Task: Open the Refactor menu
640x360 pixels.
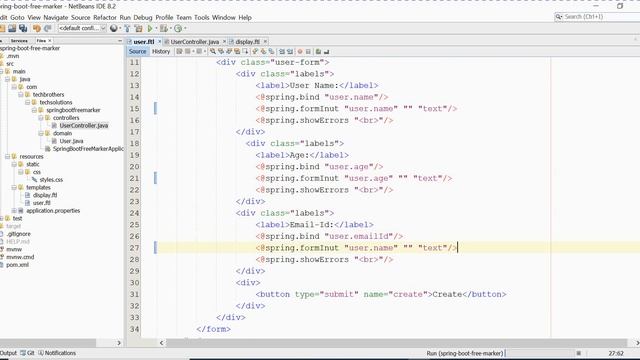Action: pyautogui.click(x=104, y=18)
